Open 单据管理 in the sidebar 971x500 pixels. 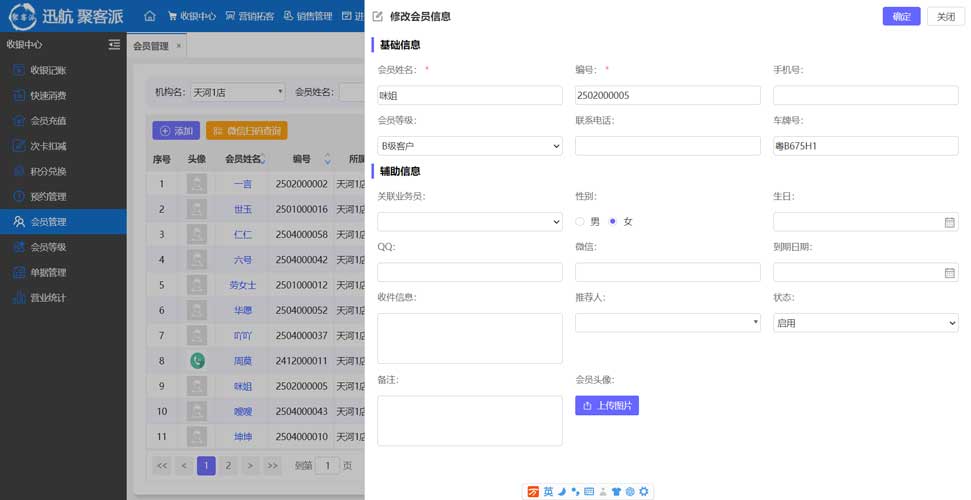63,273
